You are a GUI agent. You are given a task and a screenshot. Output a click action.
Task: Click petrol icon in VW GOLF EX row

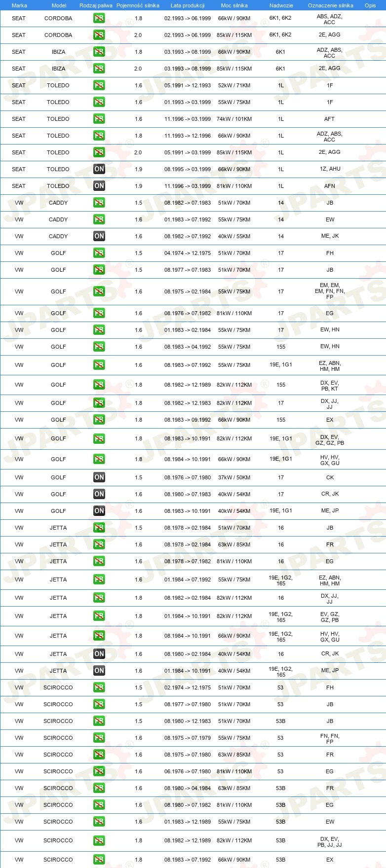pyautogui.click(x=99, y=420)
